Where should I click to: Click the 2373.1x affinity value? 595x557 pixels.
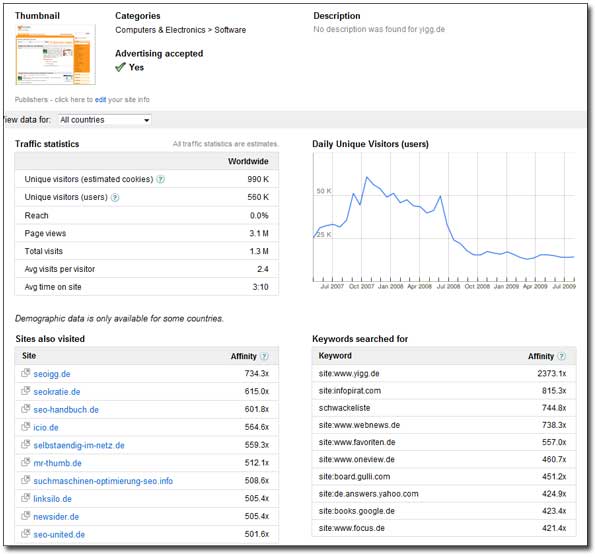[552, 373]
